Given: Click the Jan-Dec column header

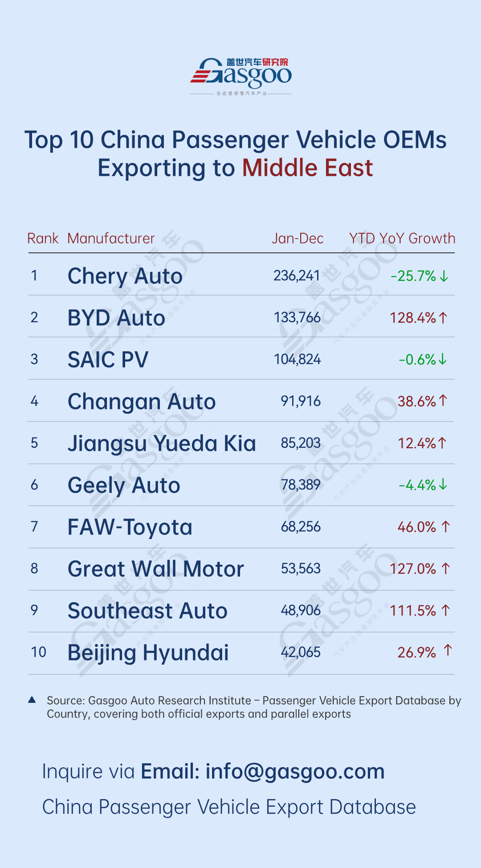Looking at the screenshot, I should (x=298, y=239).
